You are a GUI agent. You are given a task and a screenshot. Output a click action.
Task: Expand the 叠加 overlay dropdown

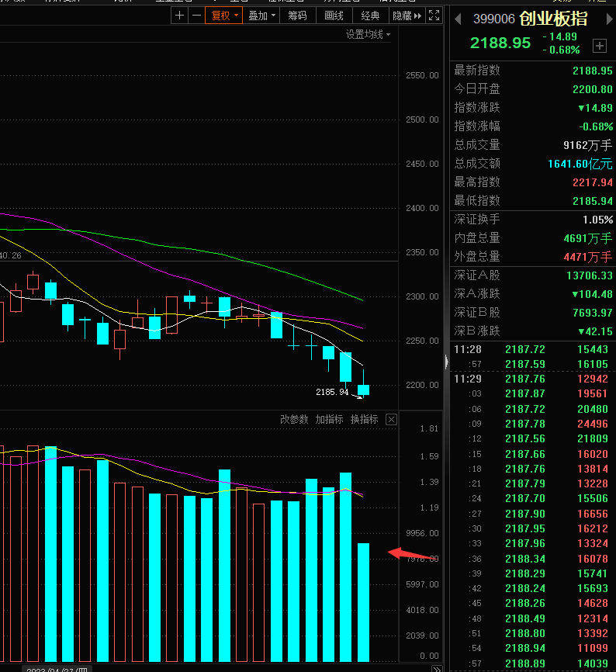click(261, 16)
